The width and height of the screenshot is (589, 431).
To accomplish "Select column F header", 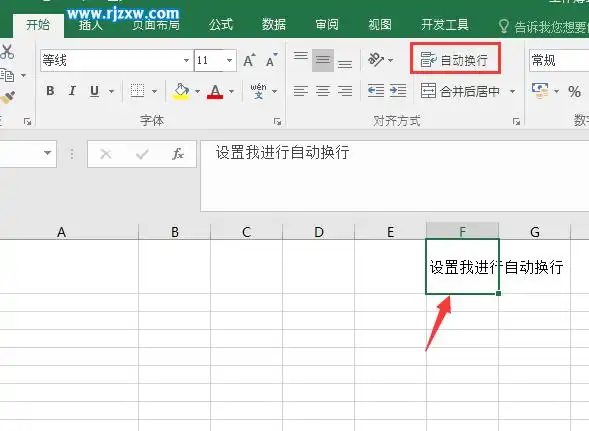I will 462,231.
